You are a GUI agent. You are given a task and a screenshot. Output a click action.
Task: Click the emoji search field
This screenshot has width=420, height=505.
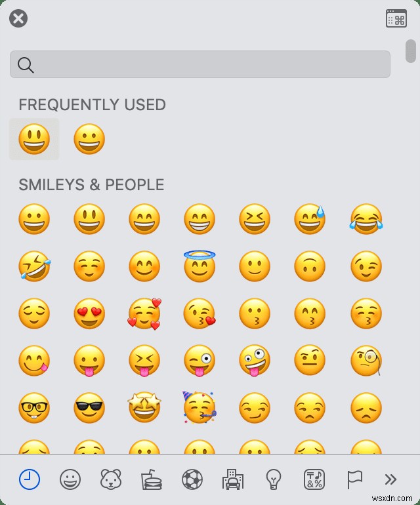coord(200,64)
